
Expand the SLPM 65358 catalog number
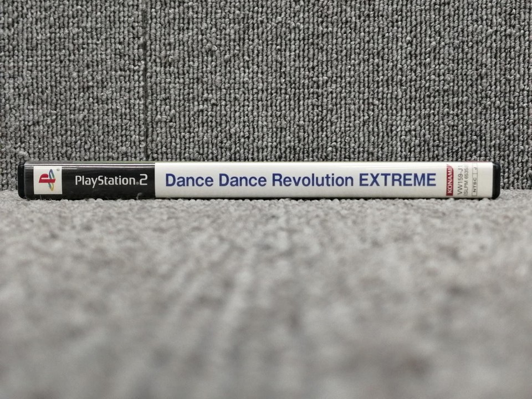point(466,180)
